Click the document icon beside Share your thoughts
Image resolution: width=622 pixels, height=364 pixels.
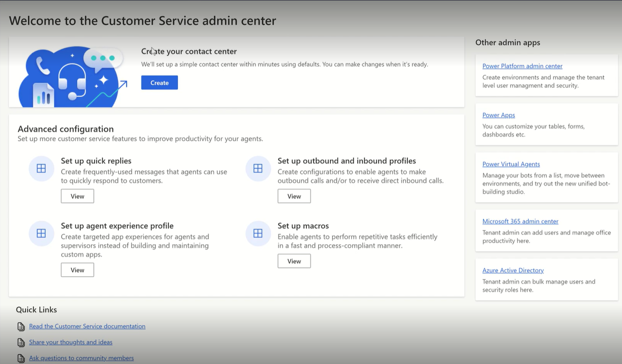point(21,342)
